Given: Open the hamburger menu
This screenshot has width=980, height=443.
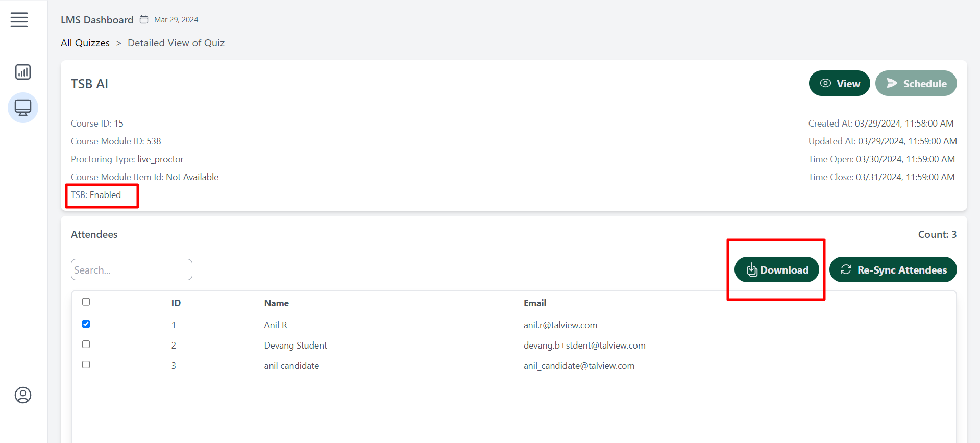Looking at the screenshot, I should 19,20.
